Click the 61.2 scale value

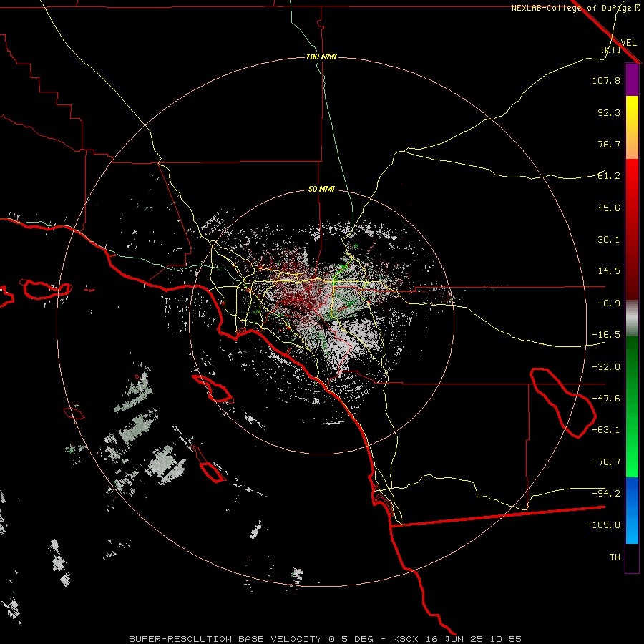tap(609, 176)
